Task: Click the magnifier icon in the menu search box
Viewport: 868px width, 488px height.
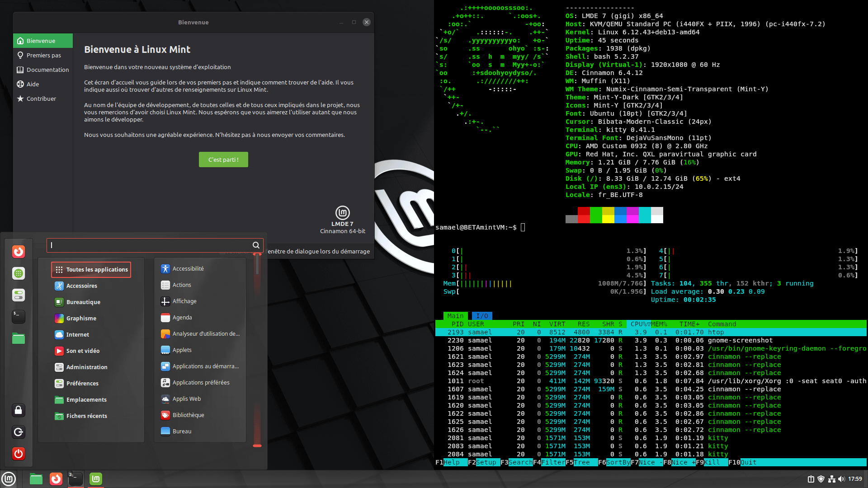Action: coord(256,245)
